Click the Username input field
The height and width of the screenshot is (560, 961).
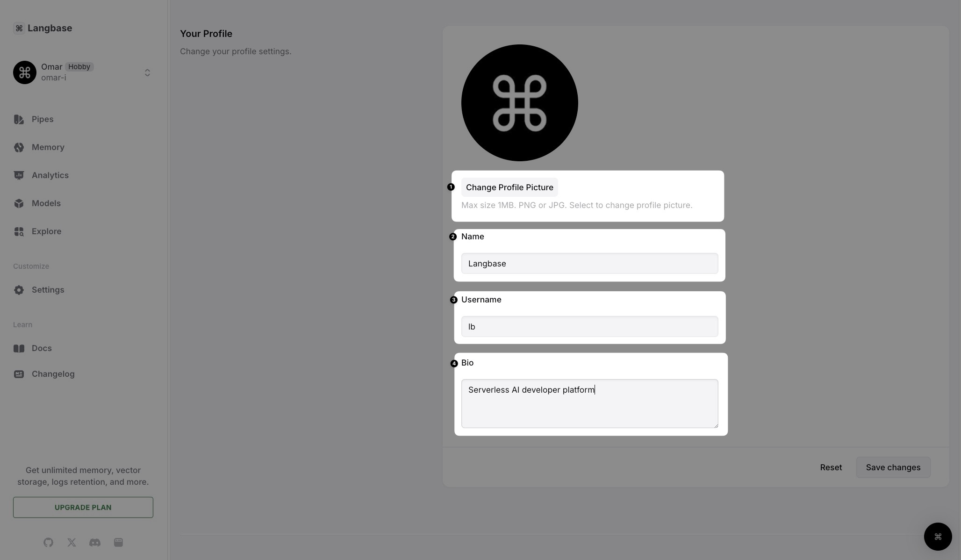tap(589, 326)
